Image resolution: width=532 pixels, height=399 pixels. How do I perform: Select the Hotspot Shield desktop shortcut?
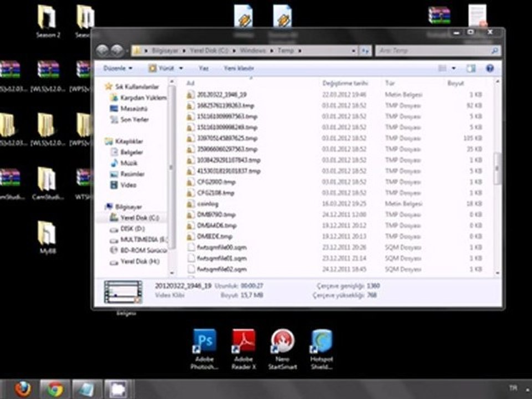(321, 350)
